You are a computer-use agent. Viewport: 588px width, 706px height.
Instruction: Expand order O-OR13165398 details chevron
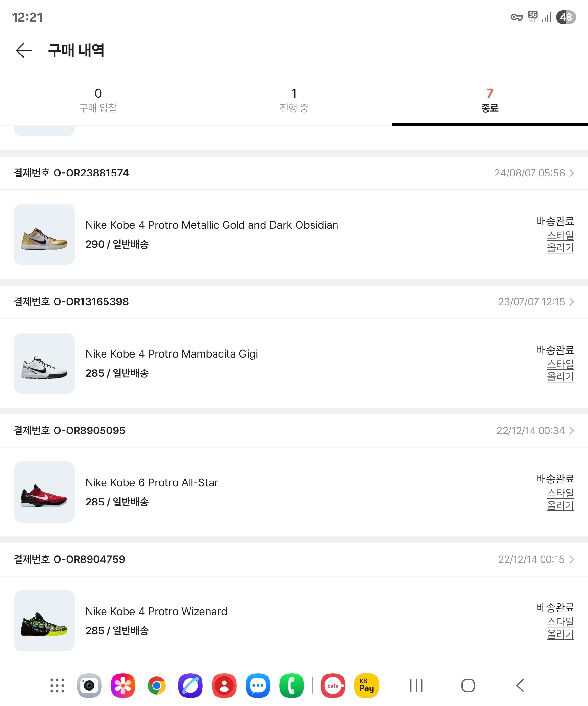click(571, 302)
